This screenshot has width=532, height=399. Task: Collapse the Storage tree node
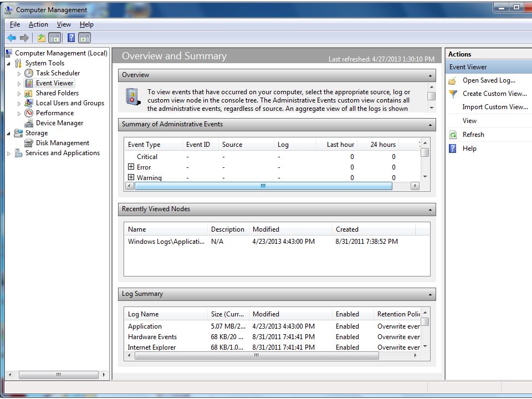(x=8, y=134)
